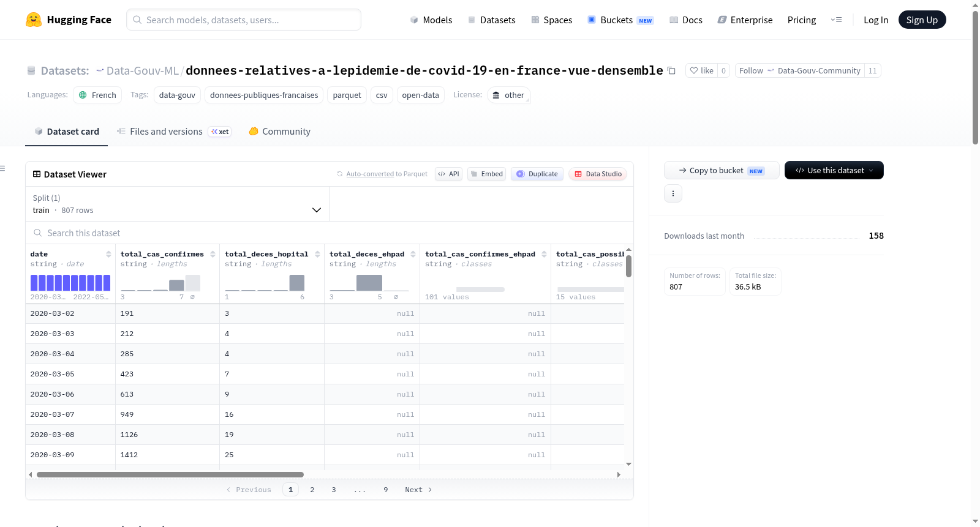Click table scroll right arrow
Image resolution: width=980 pixels, height=527 pixels.
tap(619, 474)
